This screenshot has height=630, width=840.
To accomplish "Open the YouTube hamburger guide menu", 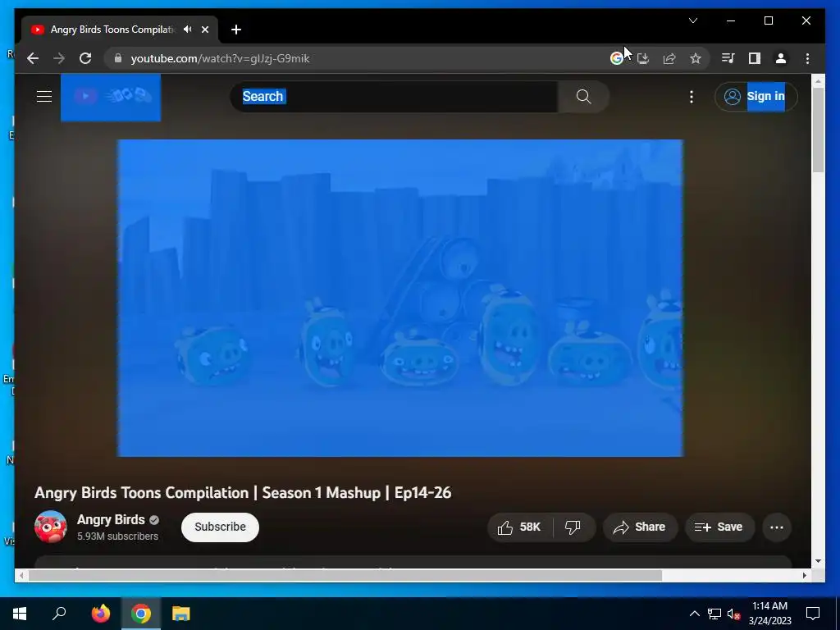I will (44, 97).
